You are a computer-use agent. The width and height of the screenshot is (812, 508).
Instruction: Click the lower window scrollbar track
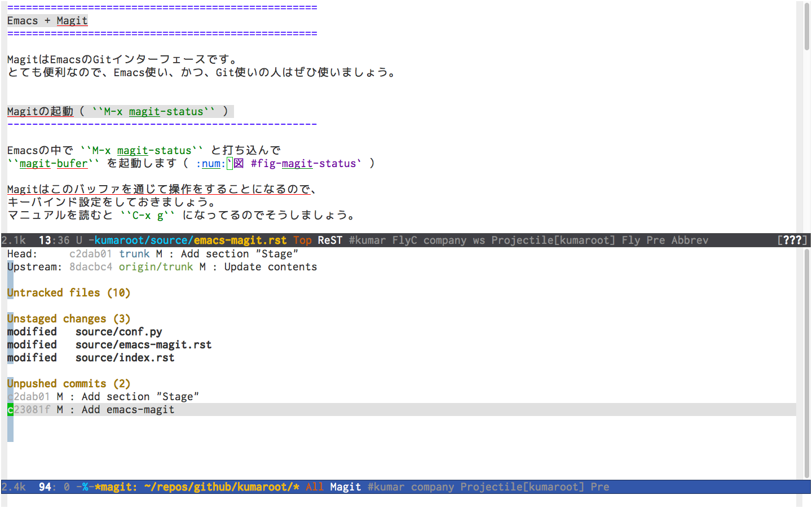pos(807,364)
